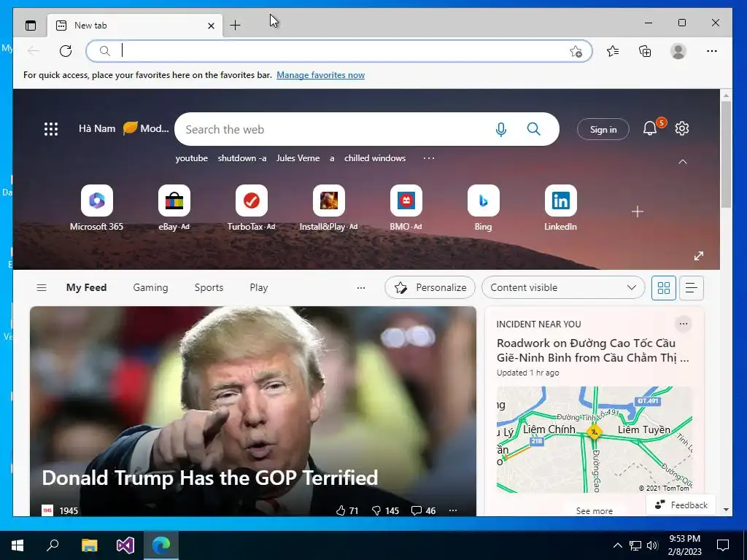Viewport: 747px width, 560px height.
Task: Open notifications bell
Action: coord(650,128)
